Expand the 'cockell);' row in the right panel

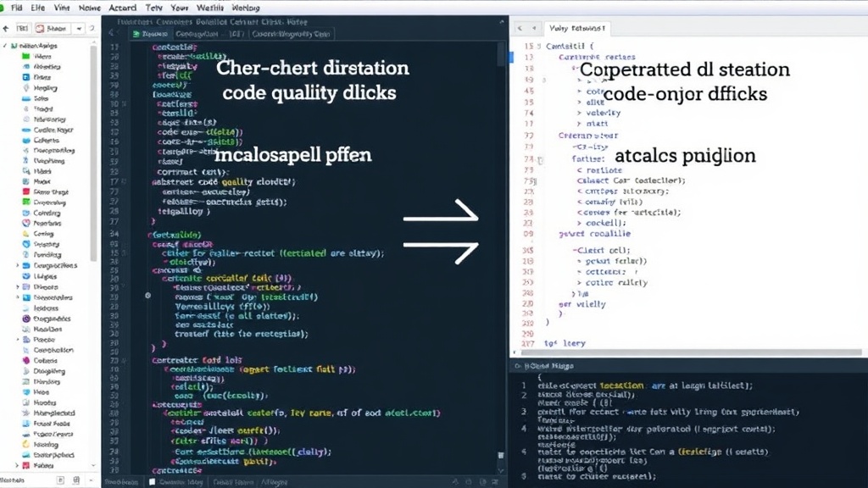[580, 223]
